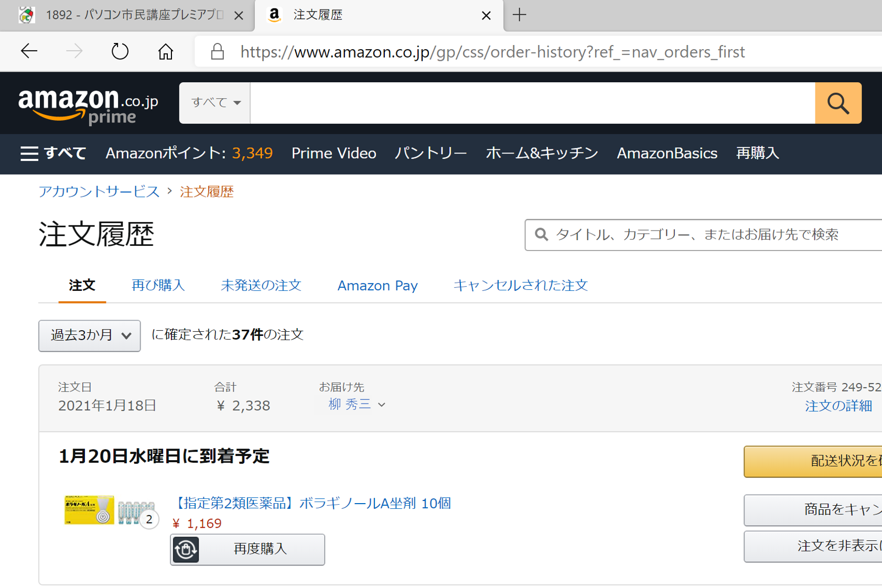Image resolution: width=882 pixels, height=588 pixels.
Task: Go to the browser home page icon
Action: click(166, 51)
